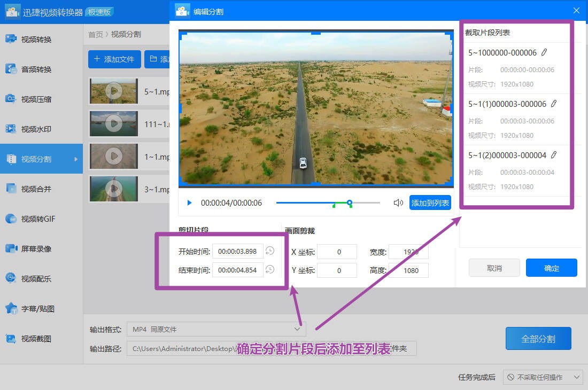Go to 首页 via the breadcrumb
This screenshot has height=390, width=588.
point(95,34)
